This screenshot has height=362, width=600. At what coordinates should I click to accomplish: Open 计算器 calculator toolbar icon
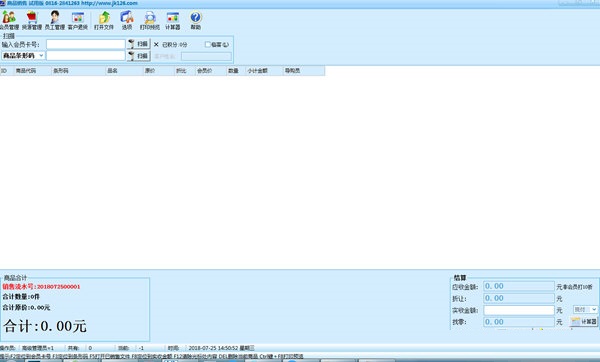click(x=173, y=21)
